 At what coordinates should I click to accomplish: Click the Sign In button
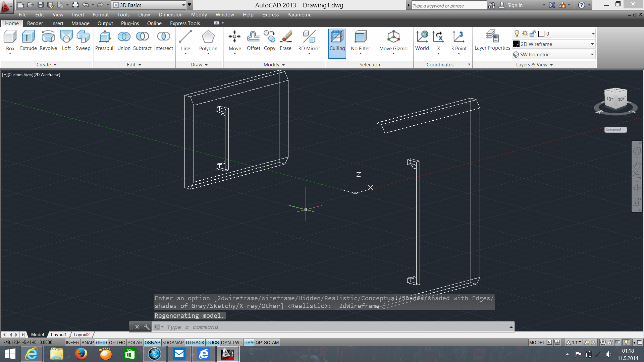[x=515, y=5]
